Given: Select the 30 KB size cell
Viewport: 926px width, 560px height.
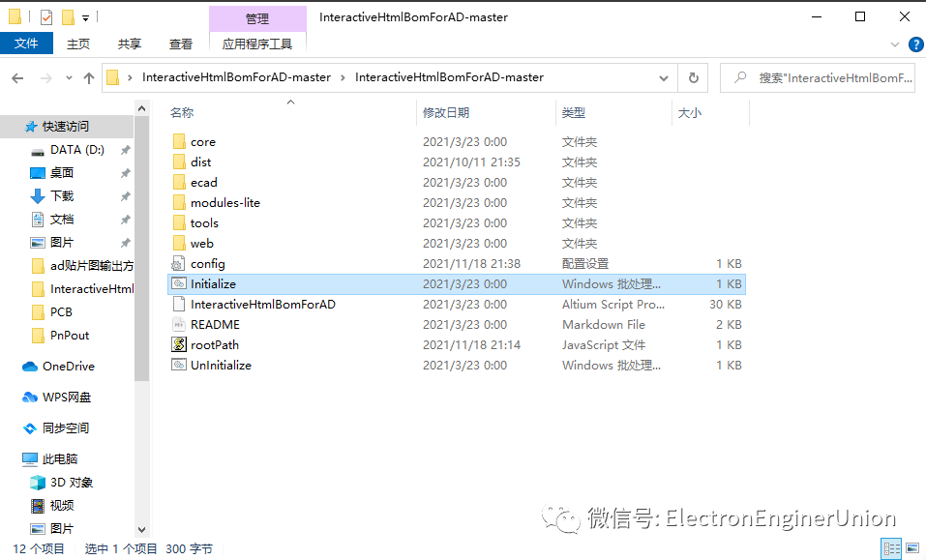Looking at the screenshot, I should coord(725,305).
